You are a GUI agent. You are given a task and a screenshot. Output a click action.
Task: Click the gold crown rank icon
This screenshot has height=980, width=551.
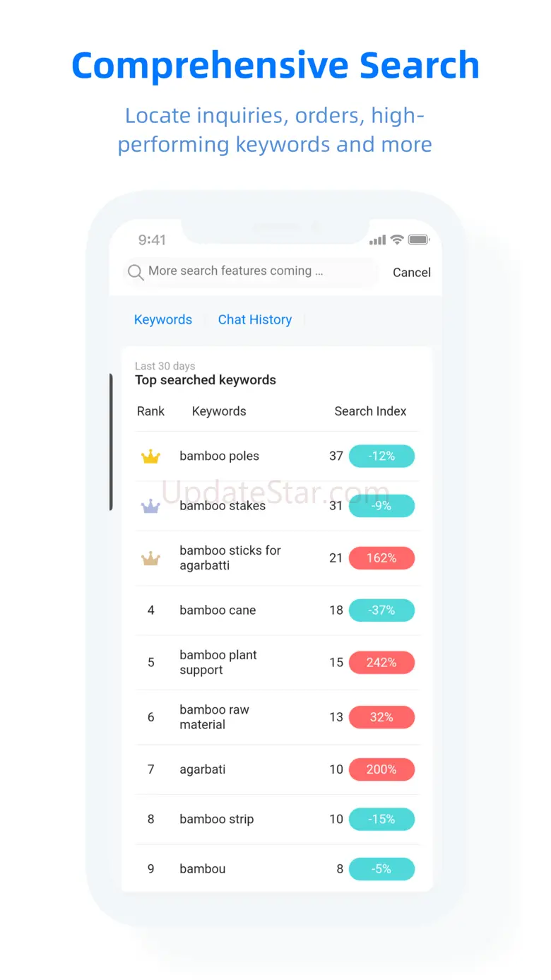(x=150, y=456)
